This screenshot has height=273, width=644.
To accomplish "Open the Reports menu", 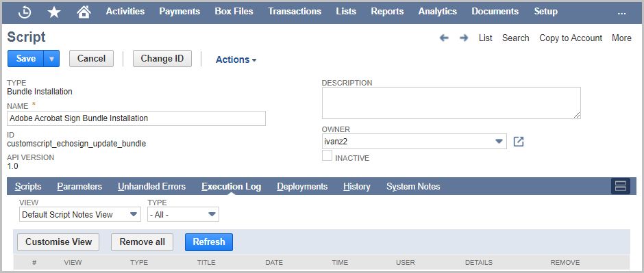I will point(387,12).
